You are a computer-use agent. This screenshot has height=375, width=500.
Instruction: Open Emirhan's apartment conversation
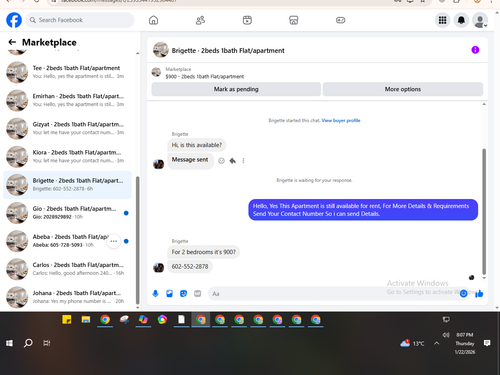(x=67, y=100)
